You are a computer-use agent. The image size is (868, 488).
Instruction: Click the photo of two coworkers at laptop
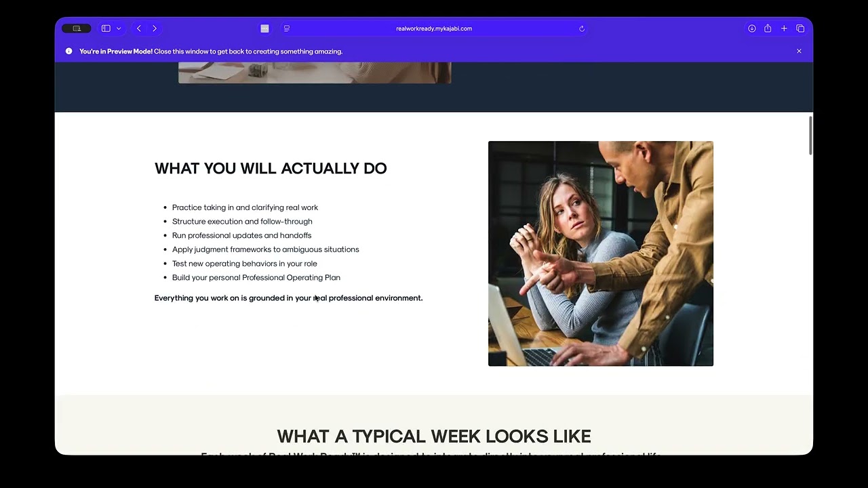coord(601,253)
